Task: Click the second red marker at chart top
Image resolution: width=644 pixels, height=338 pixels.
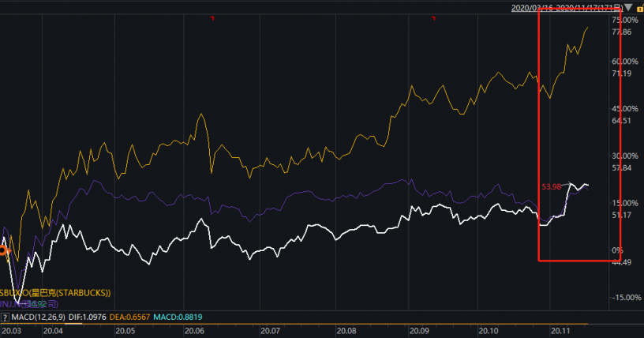Action: pos(432,20)
